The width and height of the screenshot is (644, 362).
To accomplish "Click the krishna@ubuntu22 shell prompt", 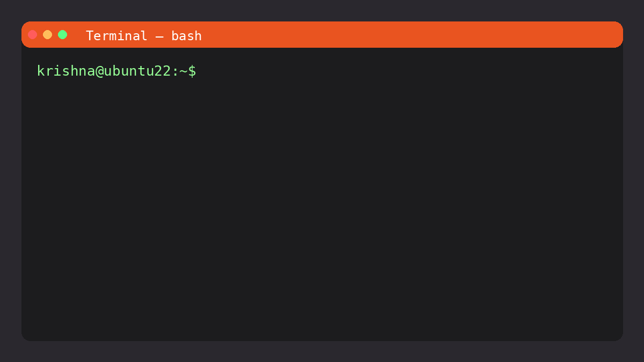I will (116, 71).
